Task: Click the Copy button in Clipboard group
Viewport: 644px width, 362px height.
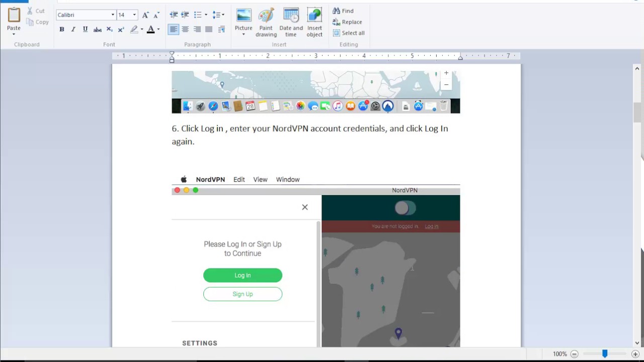Action: pos(37,22)
